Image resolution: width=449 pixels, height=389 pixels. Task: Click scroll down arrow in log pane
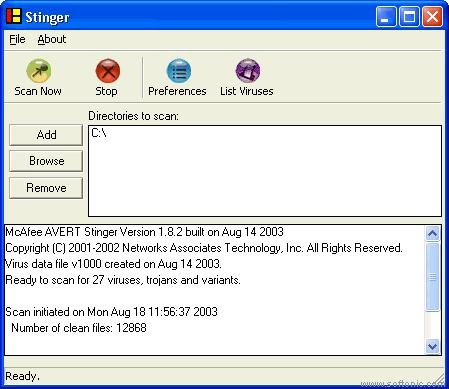pyautogui.click(x=432, y=346)
